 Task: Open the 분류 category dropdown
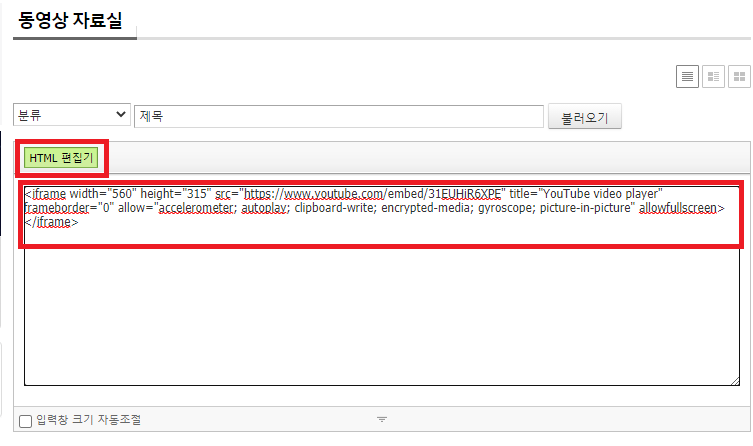pyautogui.click(x=72, y=116)
